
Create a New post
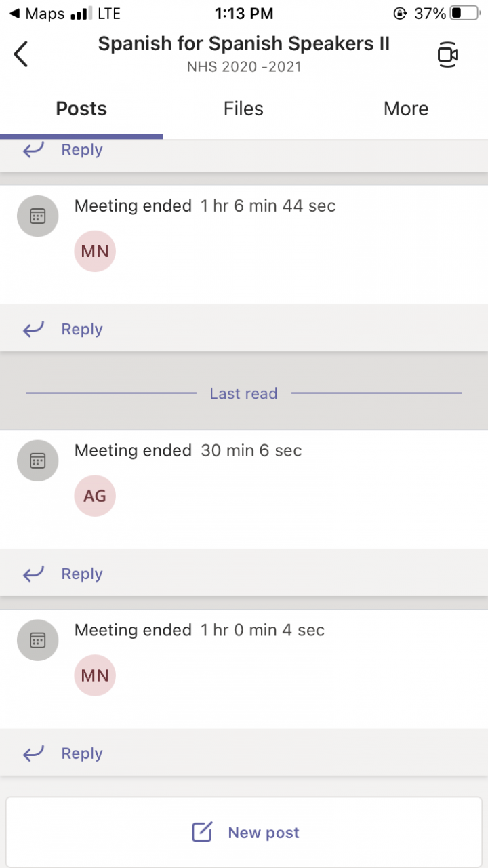pos(263,833)
